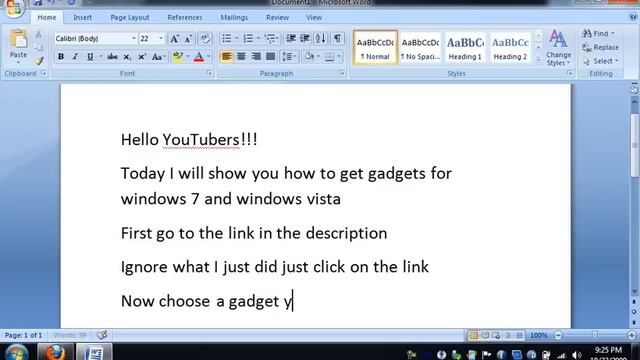This screenshot has width=640, height=360.
Task: Center the paragraph text
Action: pyautogui.click(x=241, y=57)
